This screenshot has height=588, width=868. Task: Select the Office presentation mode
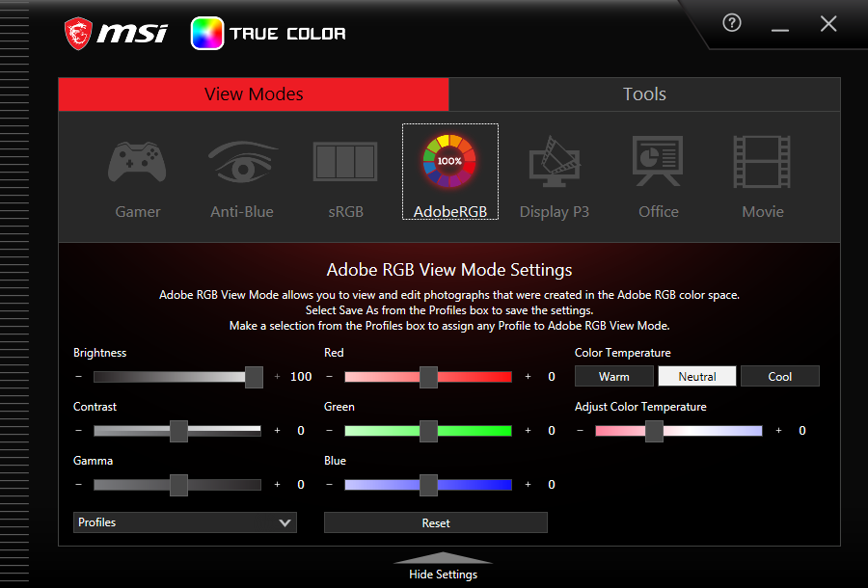click(658, 161)
